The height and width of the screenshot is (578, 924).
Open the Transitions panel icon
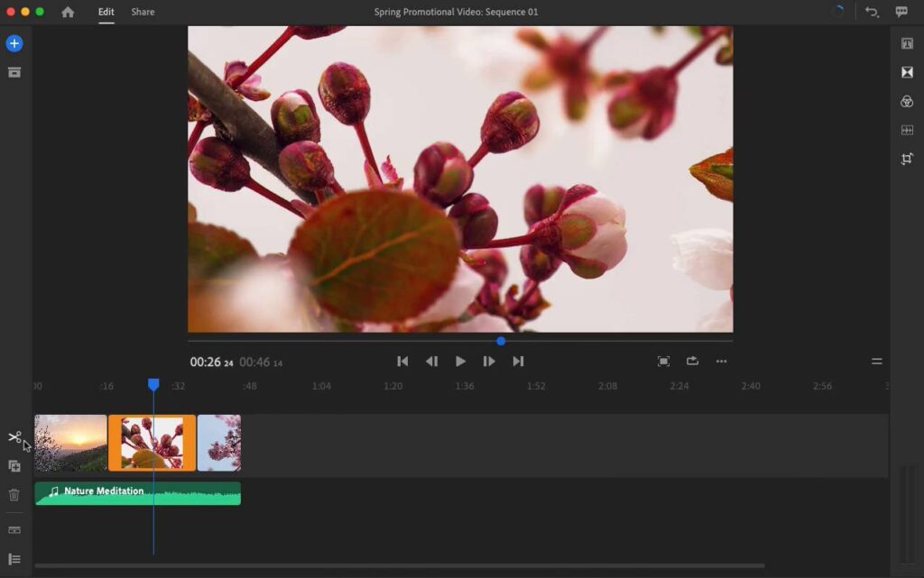tap(907, 72)
